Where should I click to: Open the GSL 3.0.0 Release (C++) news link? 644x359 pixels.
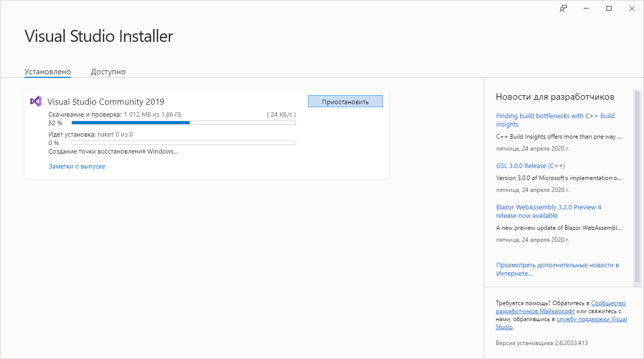coord(531,166)
